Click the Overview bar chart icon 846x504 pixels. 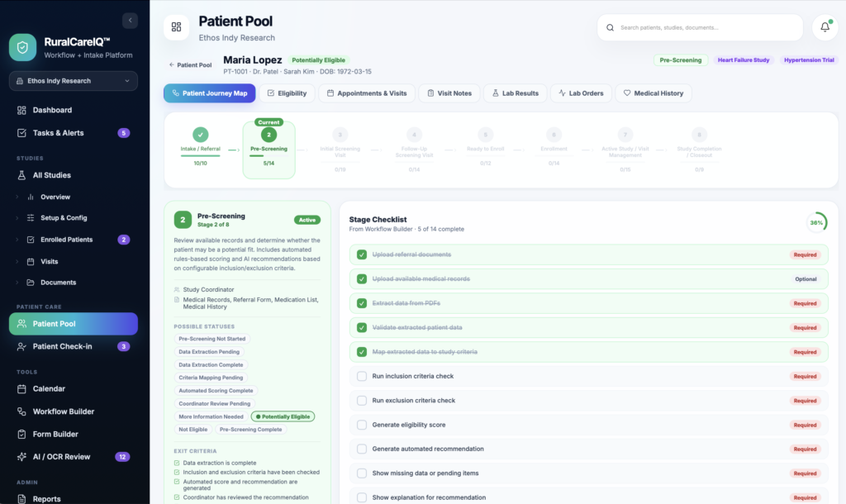pos(31,197)
